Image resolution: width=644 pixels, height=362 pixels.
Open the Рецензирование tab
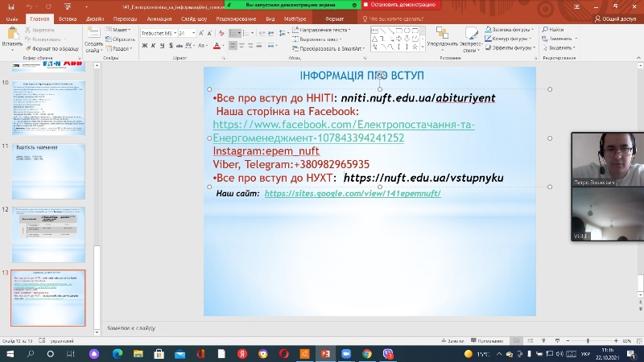(x=236, y=19)
